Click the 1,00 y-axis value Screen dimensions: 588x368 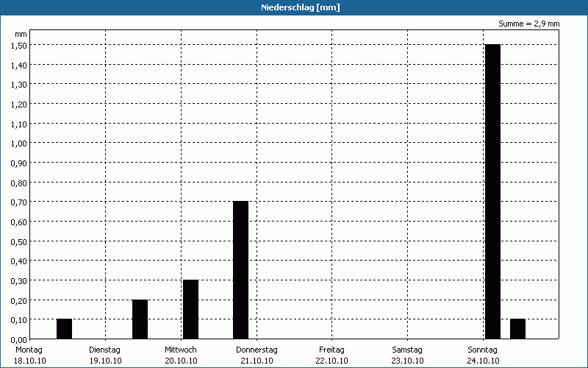click(x=19, y=144)
